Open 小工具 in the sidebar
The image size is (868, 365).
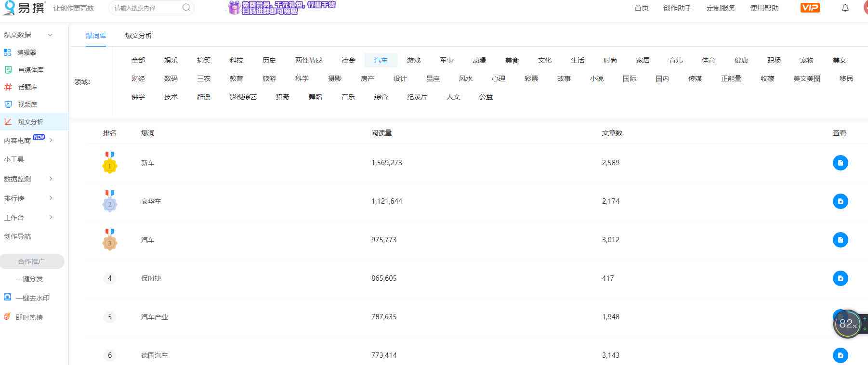(14, 159)
